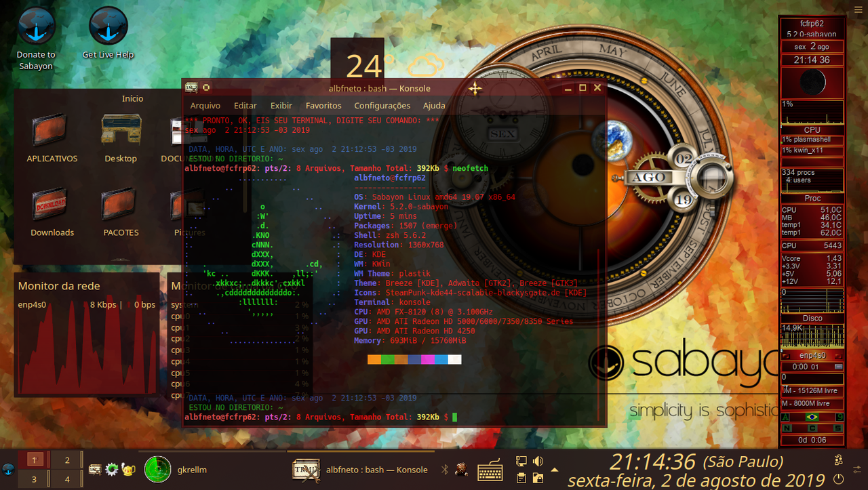Click the green gear update icon in panel
The image size is (868, 490).
(x=112, y=469)
